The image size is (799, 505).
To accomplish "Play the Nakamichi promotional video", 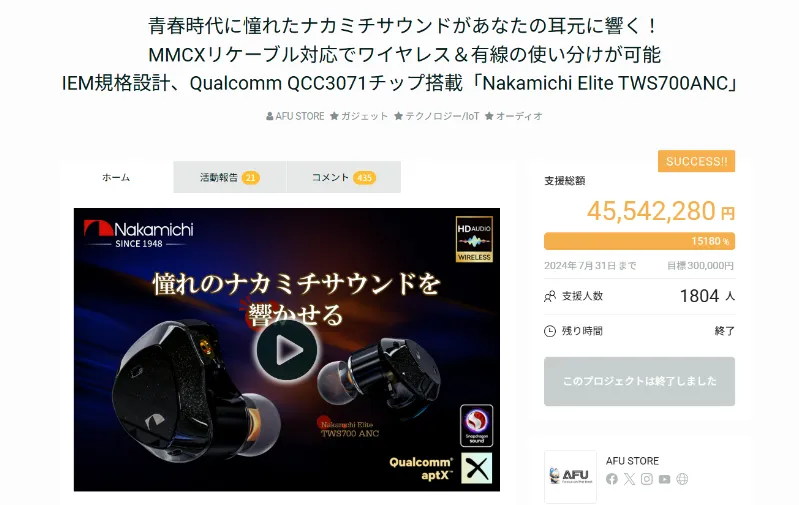I will (287, 350).
